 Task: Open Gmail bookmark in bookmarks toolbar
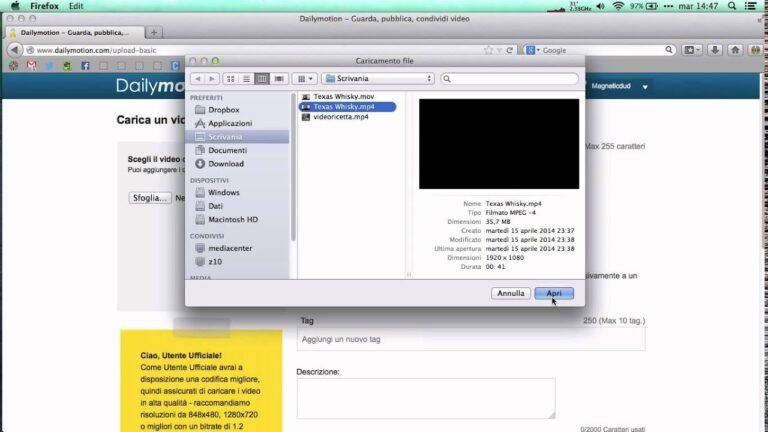pos(31,65)
